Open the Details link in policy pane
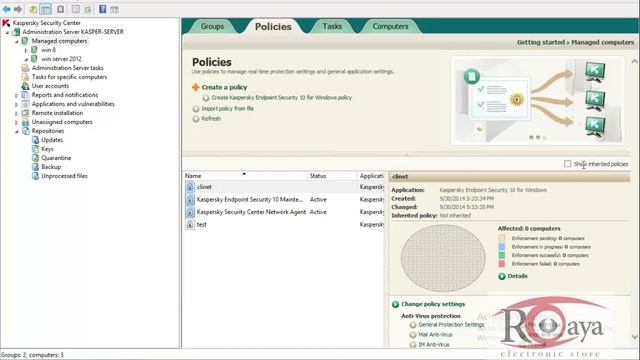Viewport: 640px width, 360px height. coord(517,276)
